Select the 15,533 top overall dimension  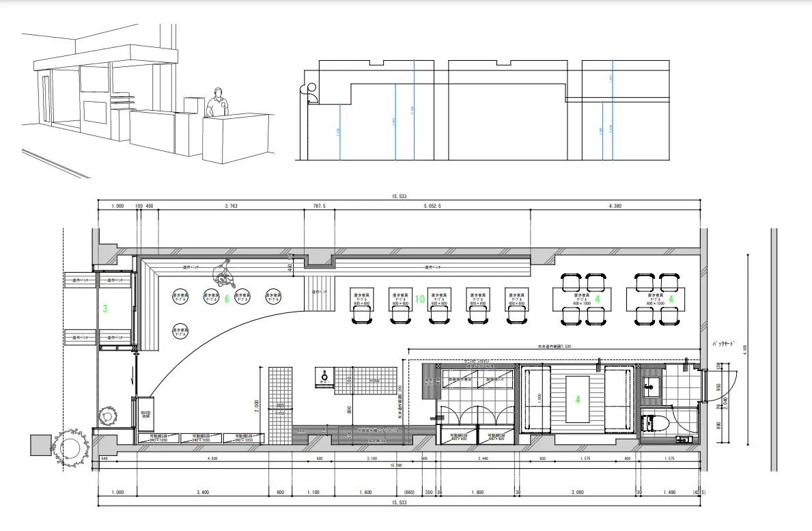click(x=400, y=196)
